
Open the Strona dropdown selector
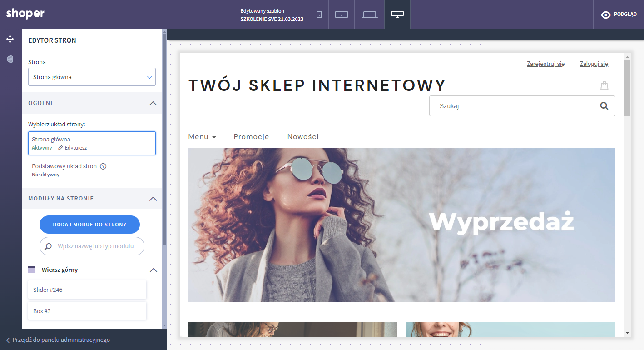point(92,77)
